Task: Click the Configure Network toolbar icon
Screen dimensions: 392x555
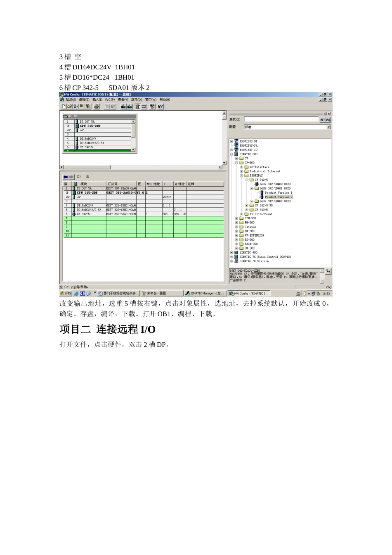Action: 152,107
